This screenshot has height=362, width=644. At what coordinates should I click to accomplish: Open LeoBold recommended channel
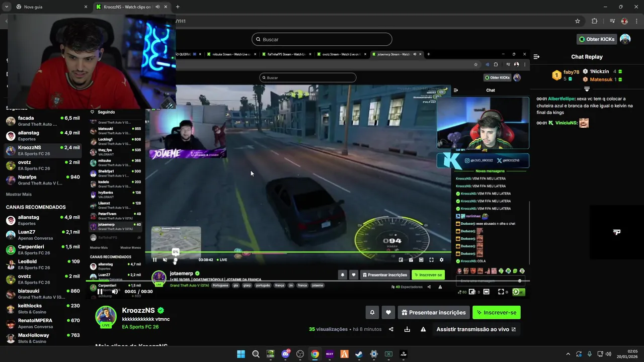tap(43, 264)
